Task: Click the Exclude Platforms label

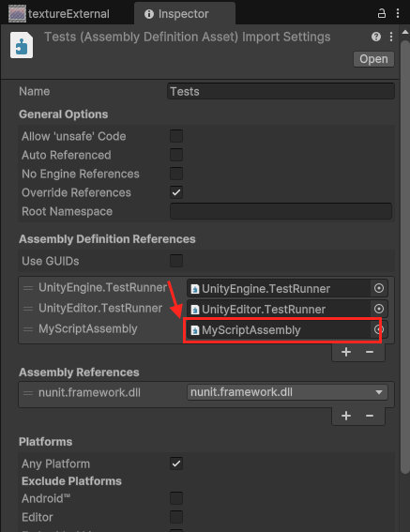Action: pos(71,481)
